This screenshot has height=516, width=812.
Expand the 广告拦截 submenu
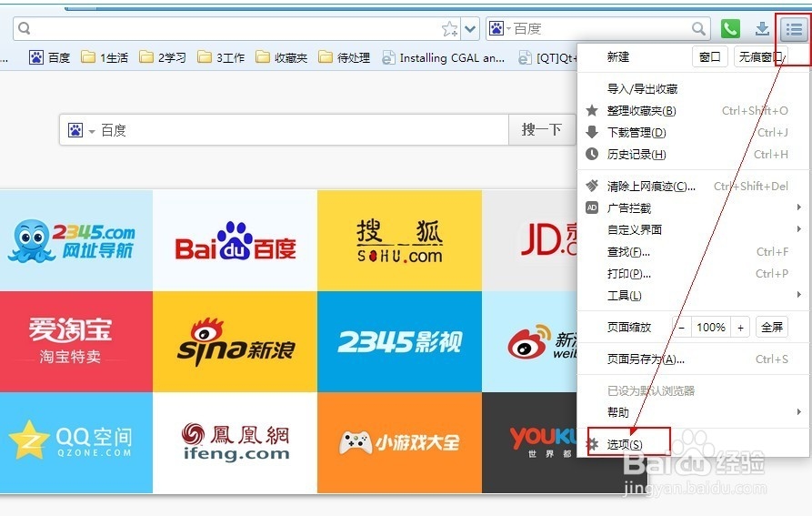pyautogui.click(x=693, y=208)
